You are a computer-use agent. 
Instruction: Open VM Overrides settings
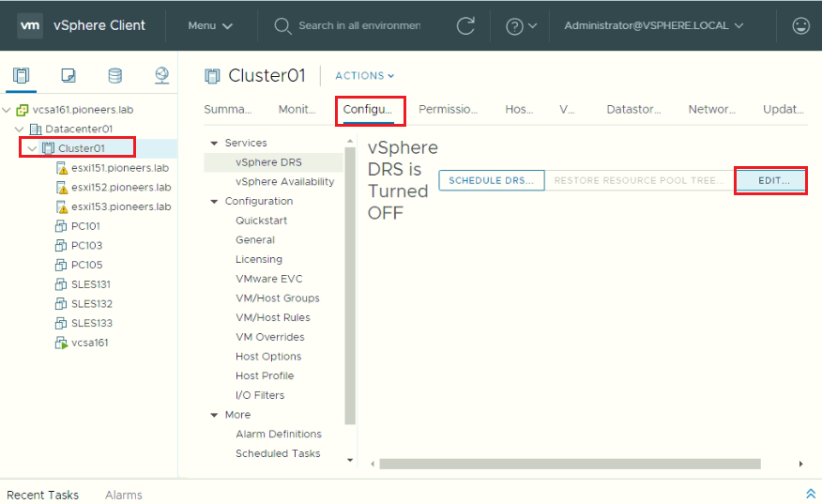tap(270, 337)
